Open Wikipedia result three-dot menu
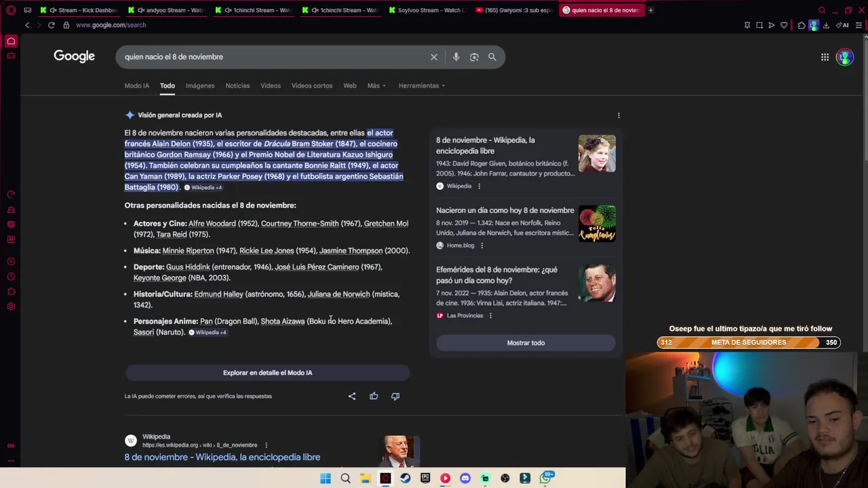 point(266,445)
